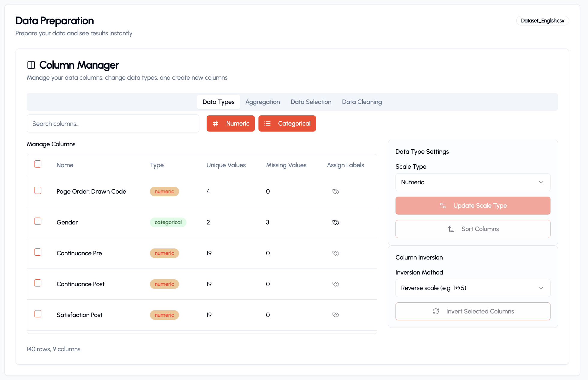Viewport: 588px width, 380px height.
Task: Click the label tag icon for Page Order: Drawn Code
Action: (336, 191)
